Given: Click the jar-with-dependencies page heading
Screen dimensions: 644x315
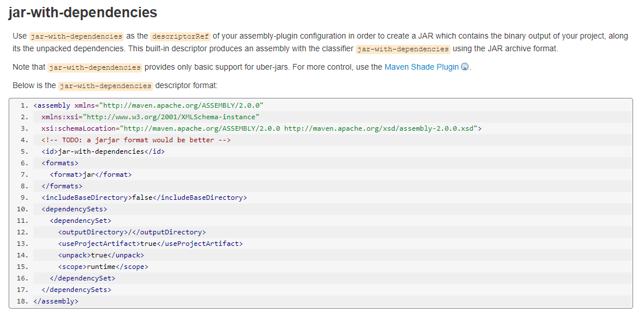Looking at the screenshot, I should tap(82, 12).
